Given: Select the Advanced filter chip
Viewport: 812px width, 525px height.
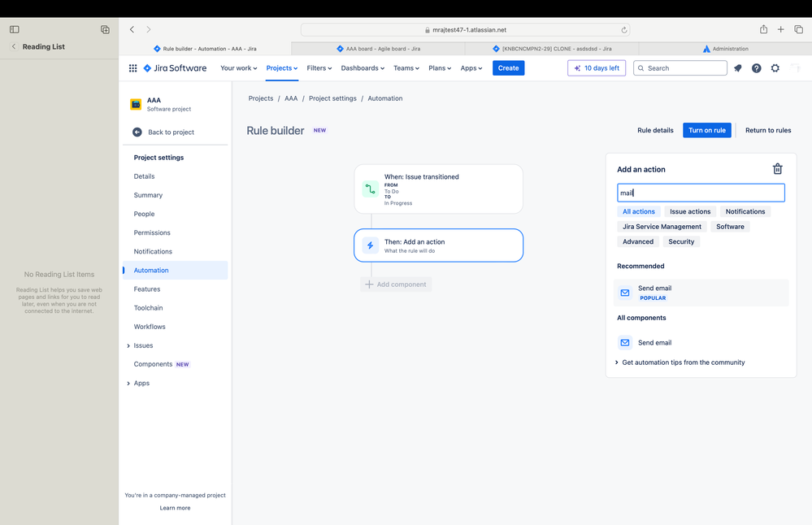Looking at the screenshot, I should pyautogui.click(x=638, y=242).
